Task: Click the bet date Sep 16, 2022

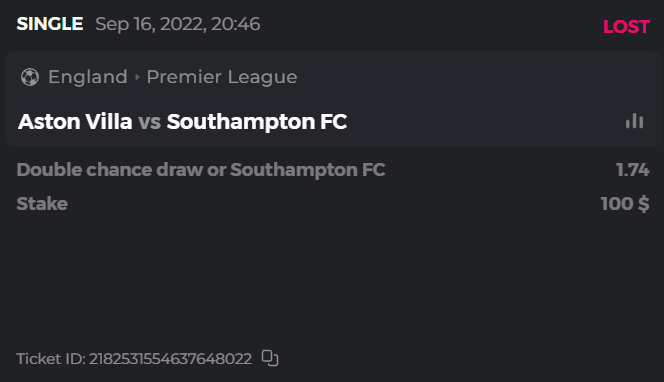Action: [x=151, y=24]
